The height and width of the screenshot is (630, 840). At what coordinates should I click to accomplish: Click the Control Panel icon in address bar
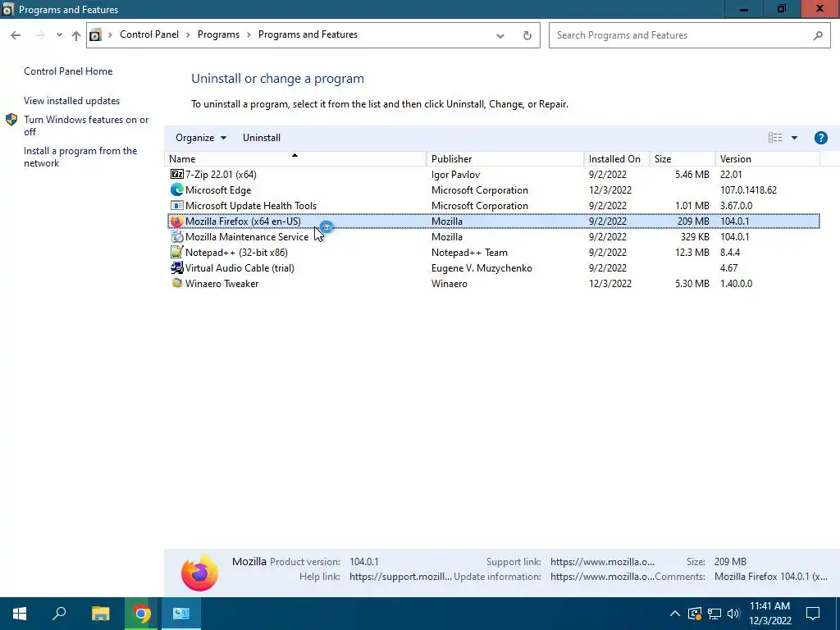tap(95, 35)
